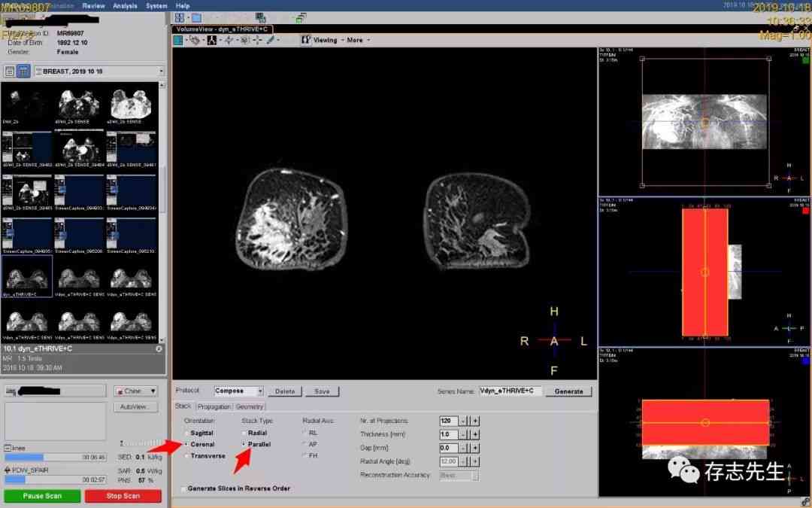Click the PDW_SPAIR scan progress bar

pos(56,480)
